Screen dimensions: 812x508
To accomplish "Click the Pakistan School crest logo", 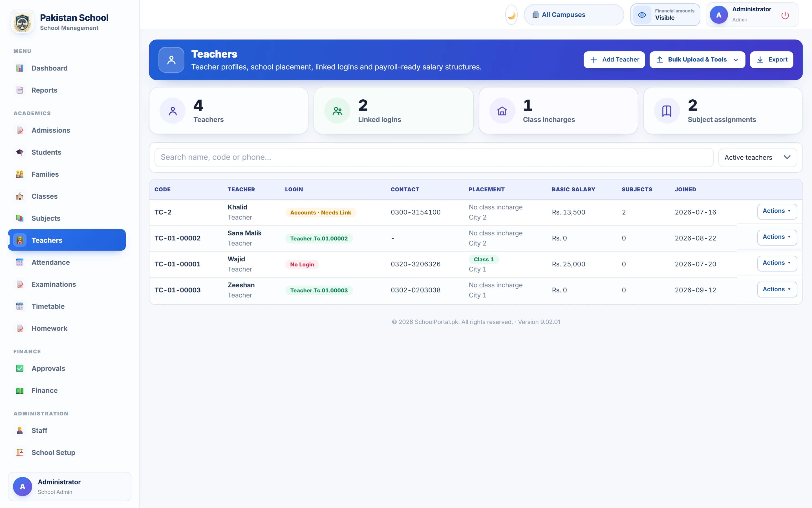I will (23, 22).
